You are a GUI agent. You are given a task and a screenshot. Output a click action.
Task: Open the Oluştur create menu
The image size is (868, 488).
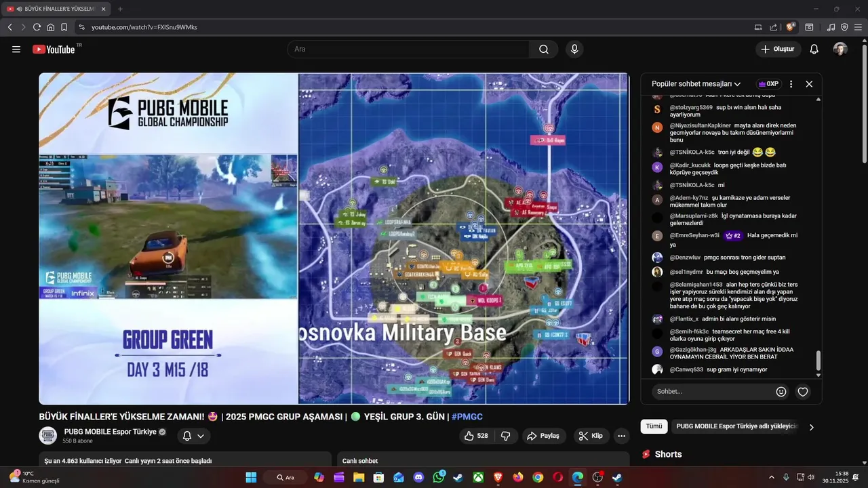(x=778, y=49)
